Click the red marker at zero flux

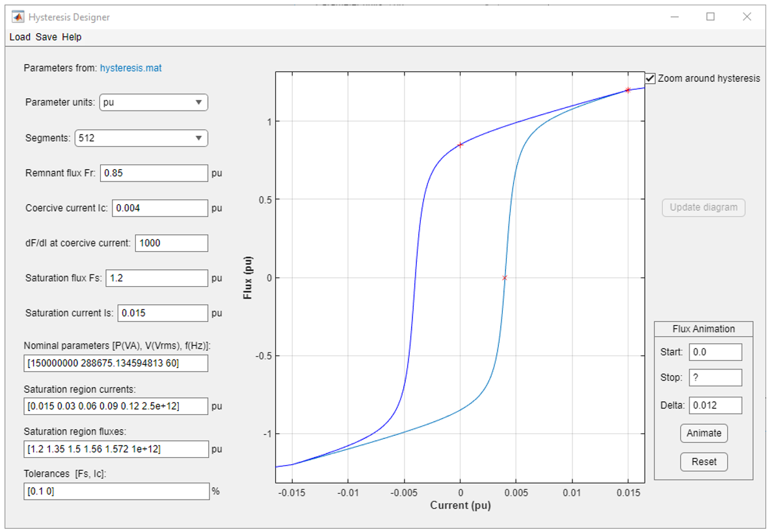click(x=504, y=276)
